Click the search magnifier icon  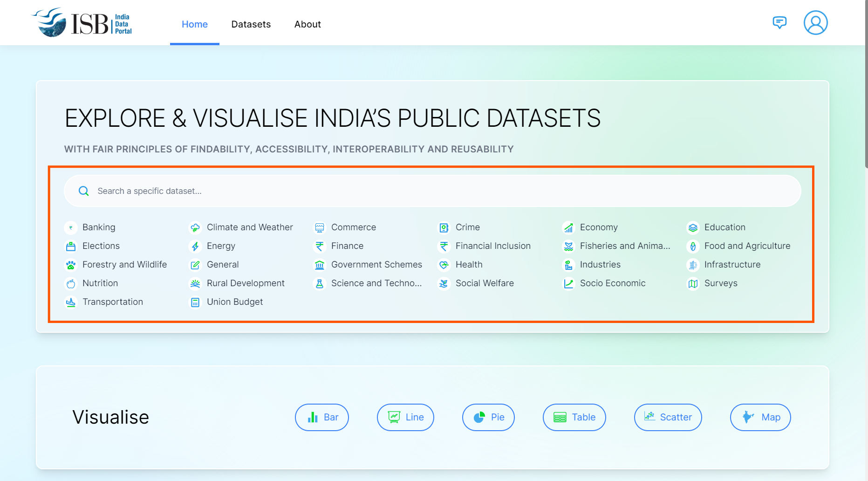[x=84, y=191]
